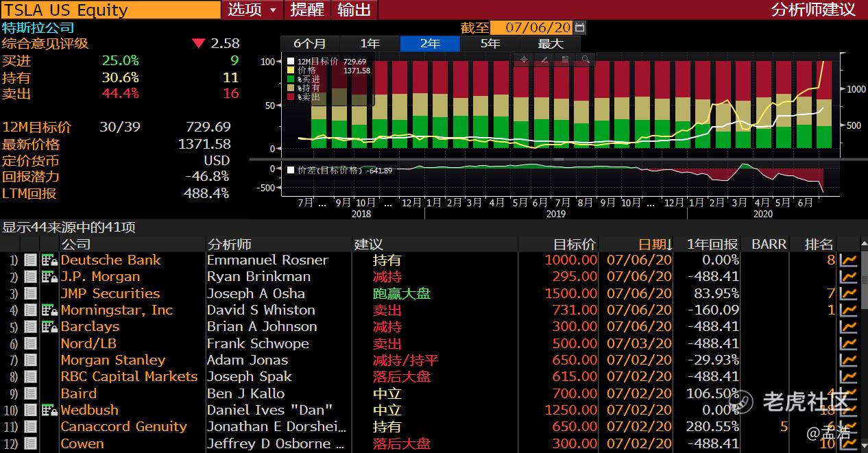Screen dimensions: 868x453
Task: Click the Canaccord Genuity company link
Action: tap(123, 427)
